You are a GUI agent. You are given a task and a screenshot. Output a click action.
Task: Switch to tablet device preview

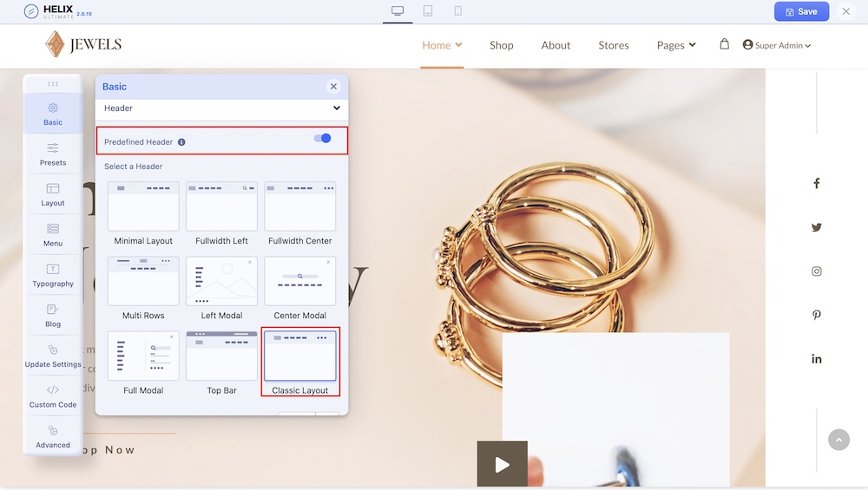tap(427, 11)
